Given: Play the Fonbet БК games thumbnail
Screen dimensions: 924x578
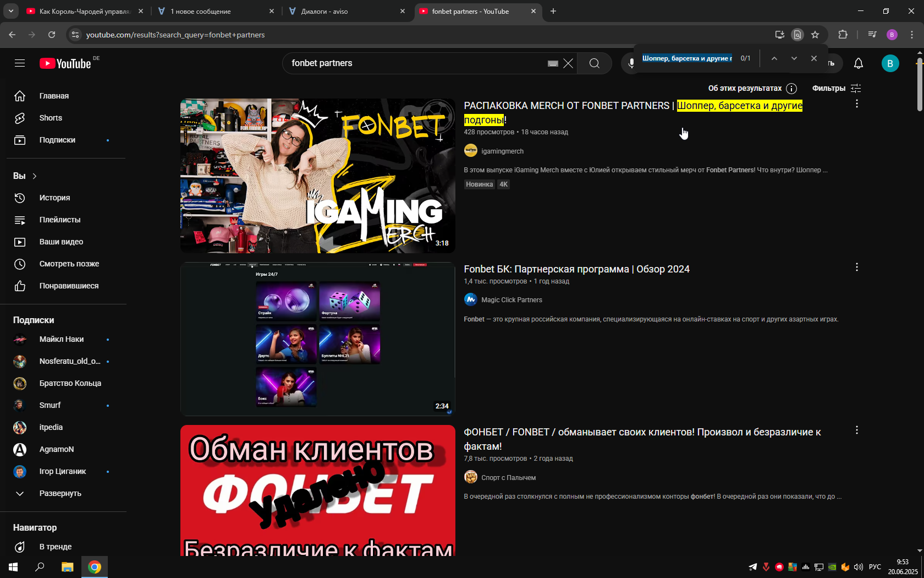Looking at the screenshot, I should [x=317, y=339].
